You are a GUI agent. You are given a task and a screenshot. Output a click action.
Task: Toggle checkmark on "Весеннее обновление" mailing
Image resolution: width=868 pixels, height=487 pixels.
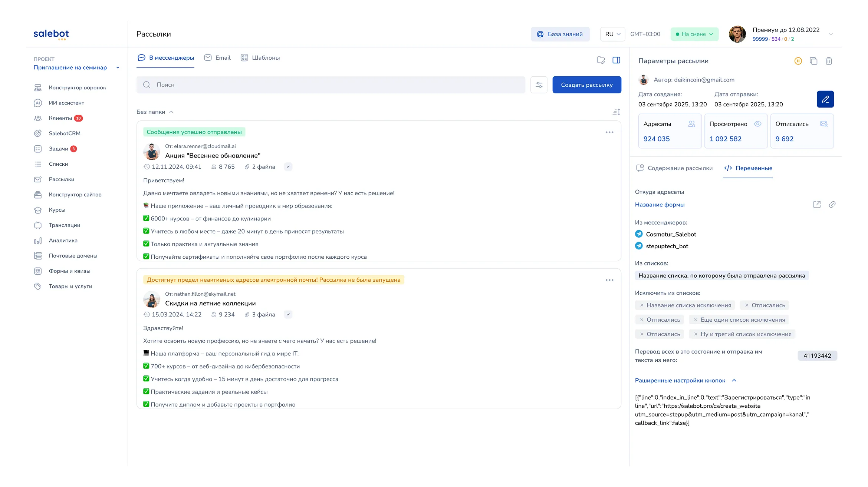coord(288,167)
